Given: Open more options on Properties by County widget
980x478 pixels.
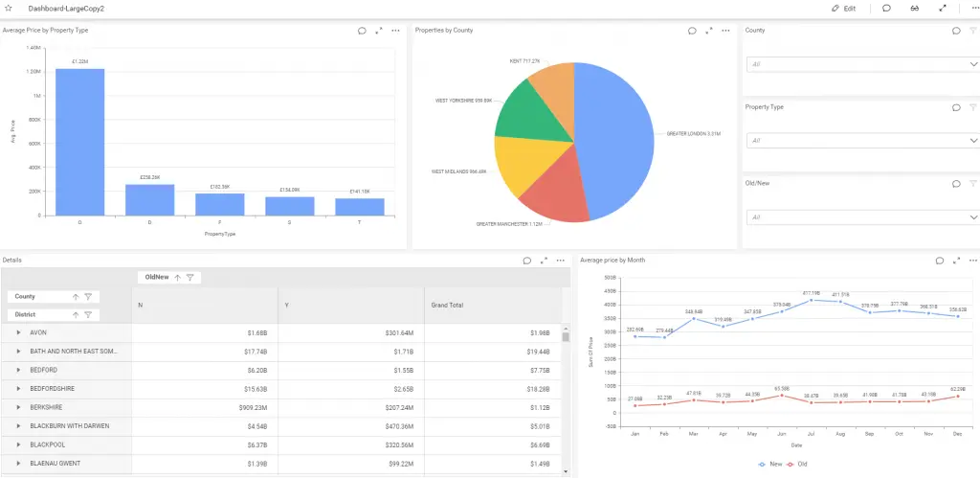Looking at the screenshot, I should (724, 31).
